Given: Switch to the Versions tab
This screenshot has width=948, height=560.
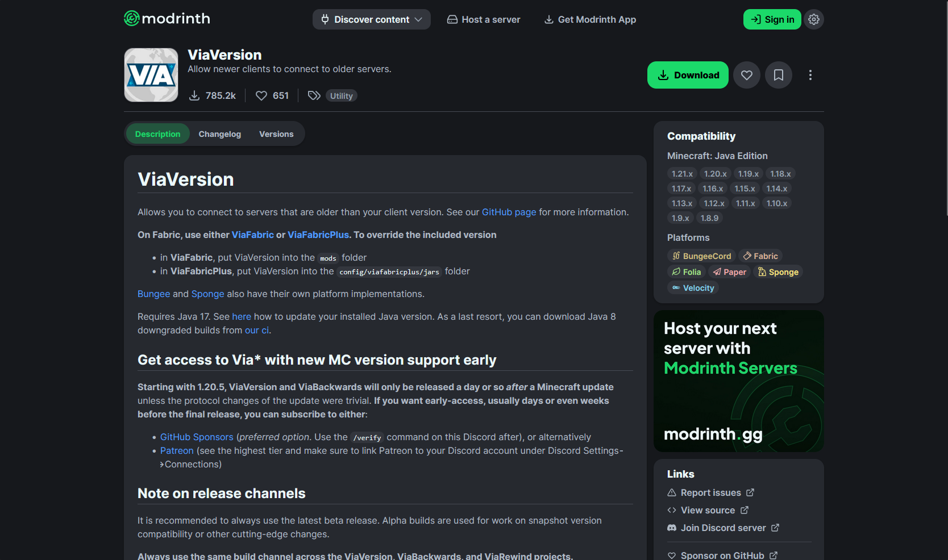Looking at the screenshot, I should 276,134.
